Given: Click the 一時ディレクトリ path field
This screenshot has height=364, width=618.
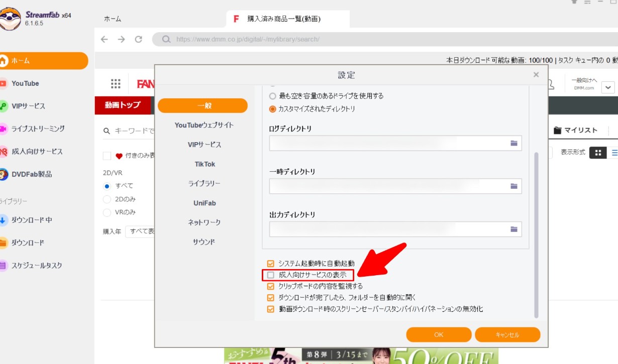Looking at the screenshot, I should (x=395, y=186).
